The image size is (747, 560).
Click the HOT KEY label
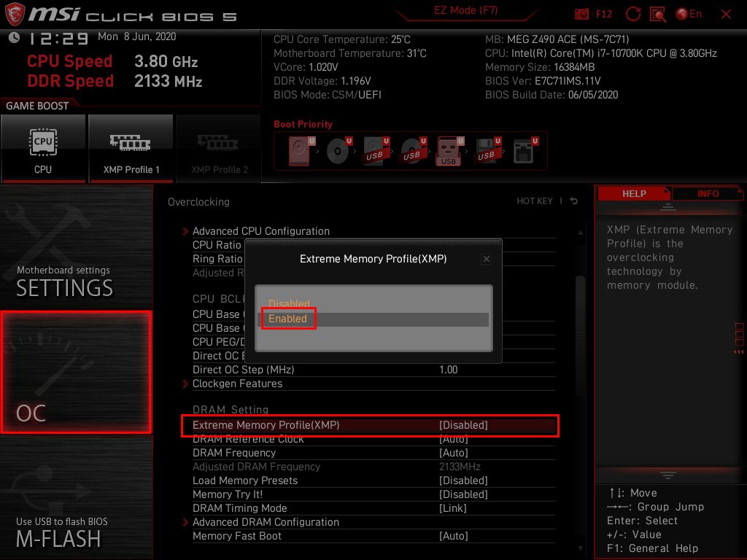coord(535,201)
